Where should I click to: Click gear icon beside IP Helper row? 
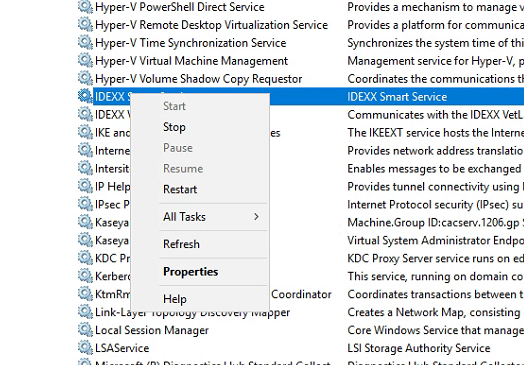pyautogui.click(x=85, y=187)
